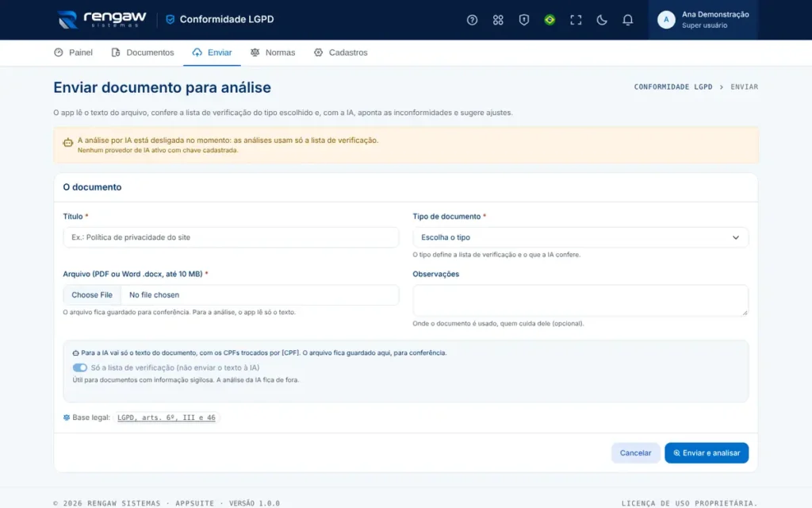Click the robot icon in warning banner
The width and height of the screenshot is (812, 508).
[x=68, y=143]
